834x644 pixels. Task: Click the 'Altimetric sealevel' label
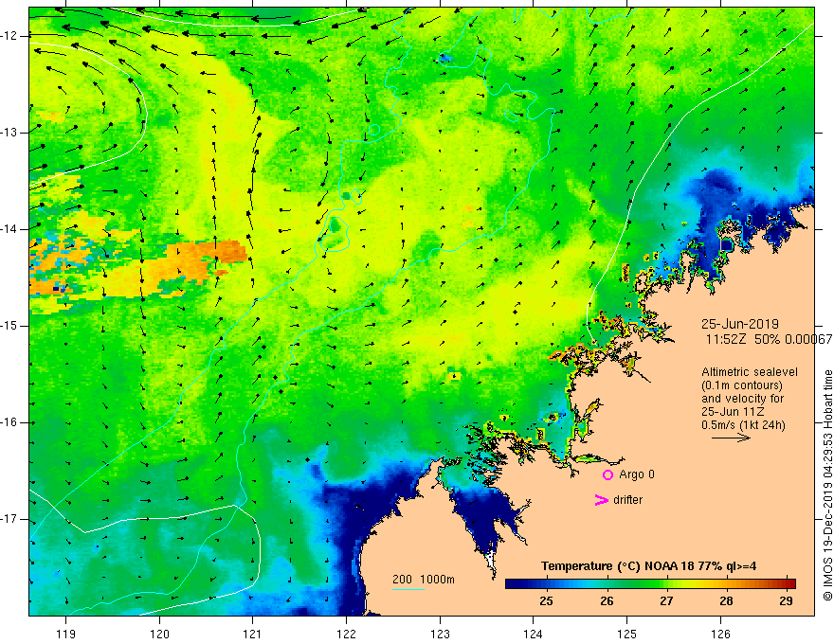(x=750, y=372)
